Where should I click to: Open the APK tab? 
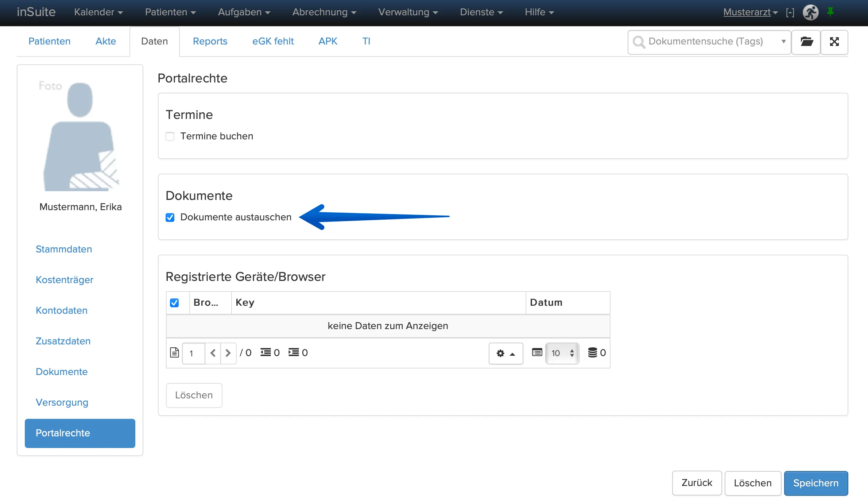328,41
